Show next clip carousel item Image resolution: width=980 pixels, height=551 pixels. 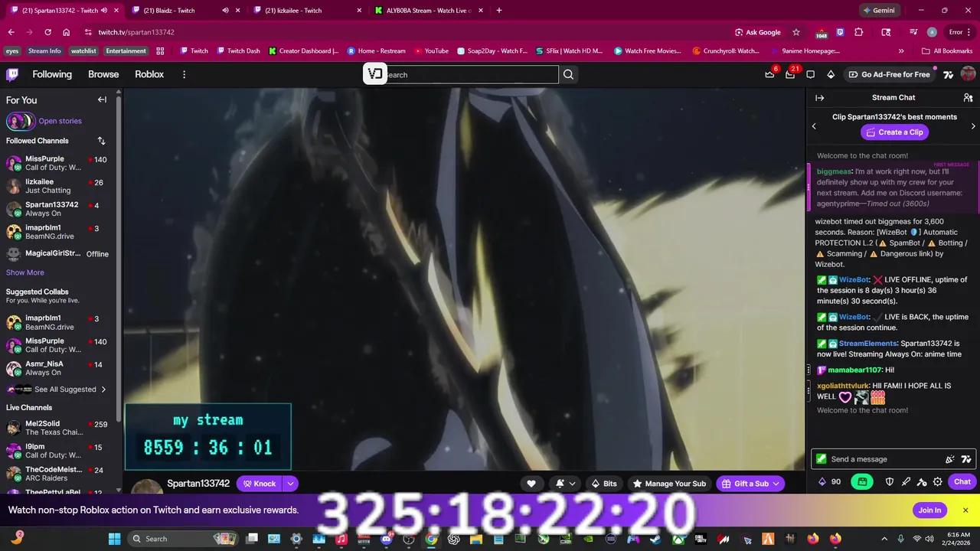[x=973, y=126]
